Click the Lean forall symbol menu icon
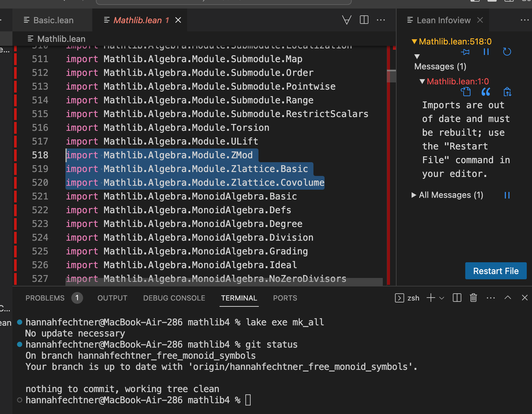This screenshot has width=532, height=414. tap(346, 20)
